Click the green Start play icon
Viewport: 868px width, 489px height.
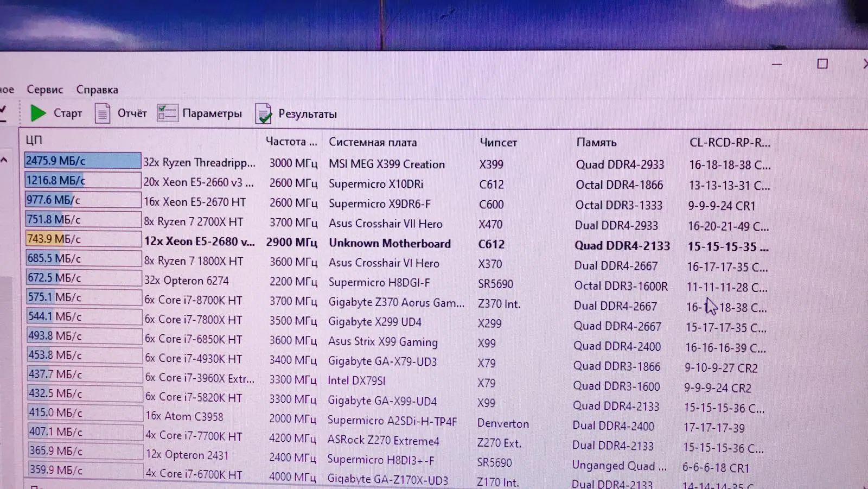pyautogui.click(x=39, y=113)
